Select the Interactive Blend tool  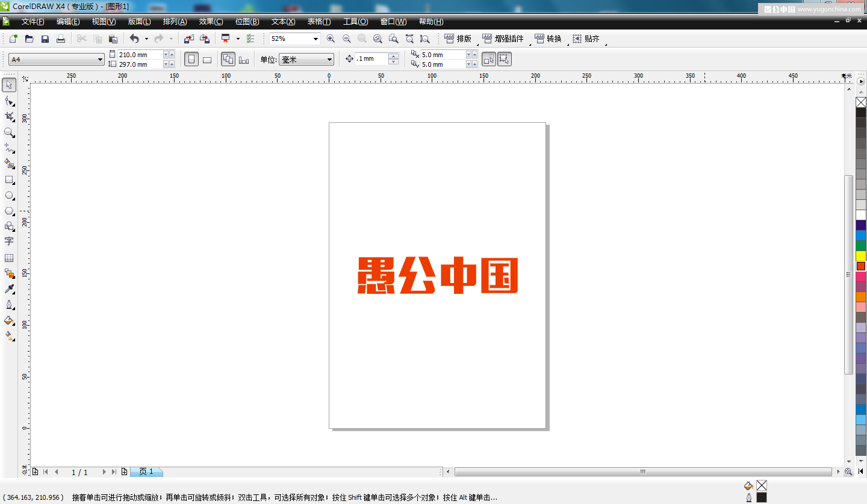click(x=9, y=273)
